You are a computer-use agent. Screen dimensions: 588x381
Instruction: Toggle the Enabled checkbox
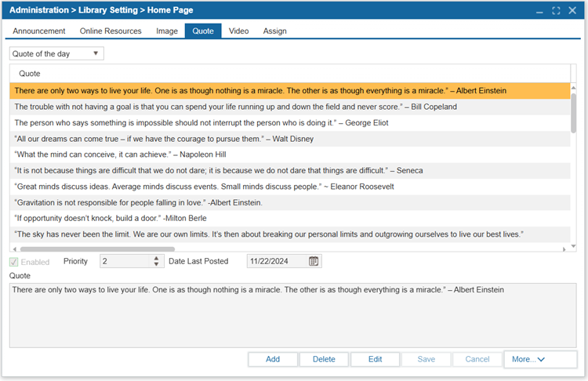[14, 262]
